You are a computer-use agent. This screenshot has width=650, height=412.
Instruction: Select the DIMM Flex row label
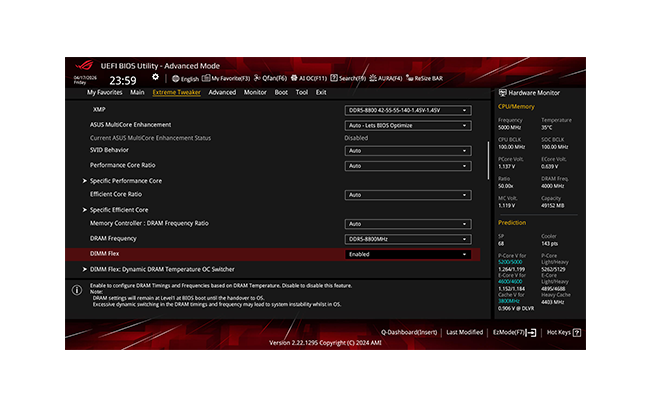(104, 254)
